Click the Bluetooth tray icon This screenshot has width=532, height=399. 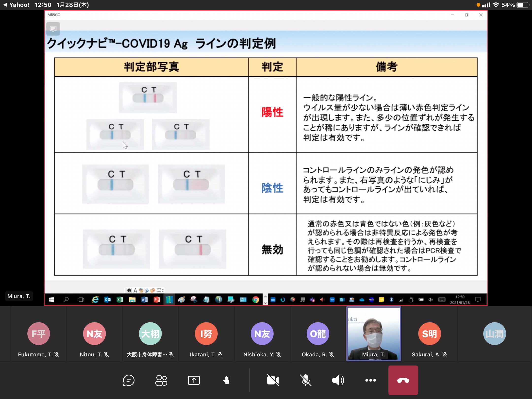391,300
